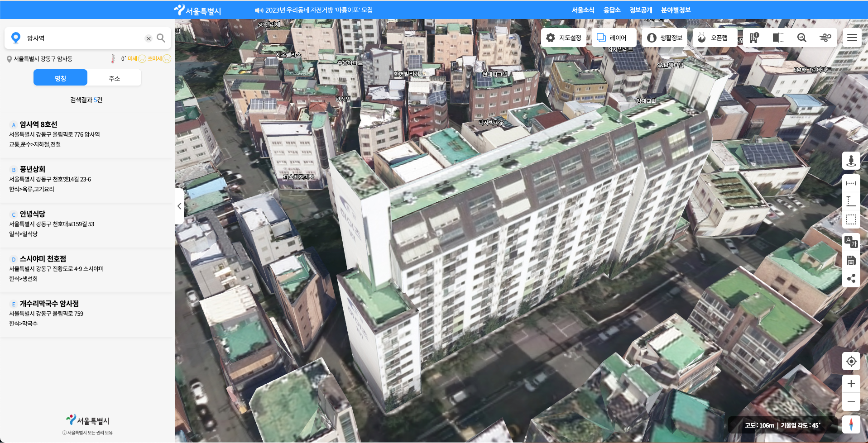Image resolution: width=868 pixels, height=443 pixels.
Task: Open the hamburger menu icon
Action: pyautogui.click(x=852, y=38)
